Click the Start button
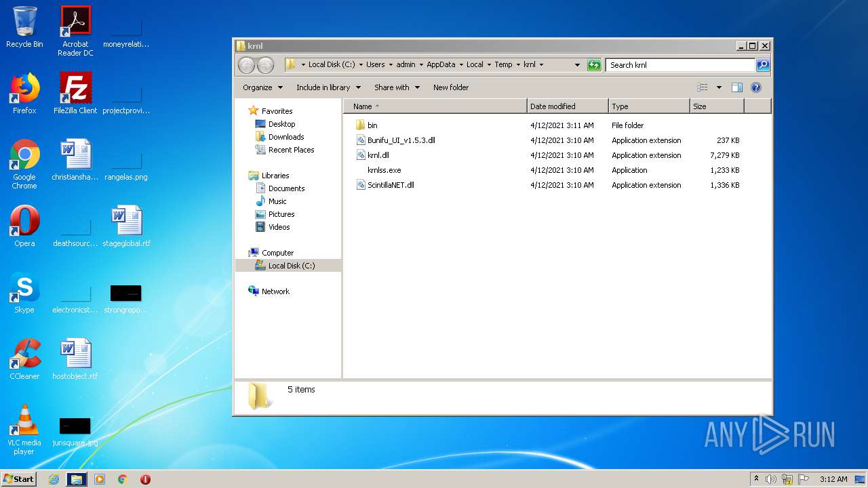The height and width of the screenshot is (488, 868). 19,479
